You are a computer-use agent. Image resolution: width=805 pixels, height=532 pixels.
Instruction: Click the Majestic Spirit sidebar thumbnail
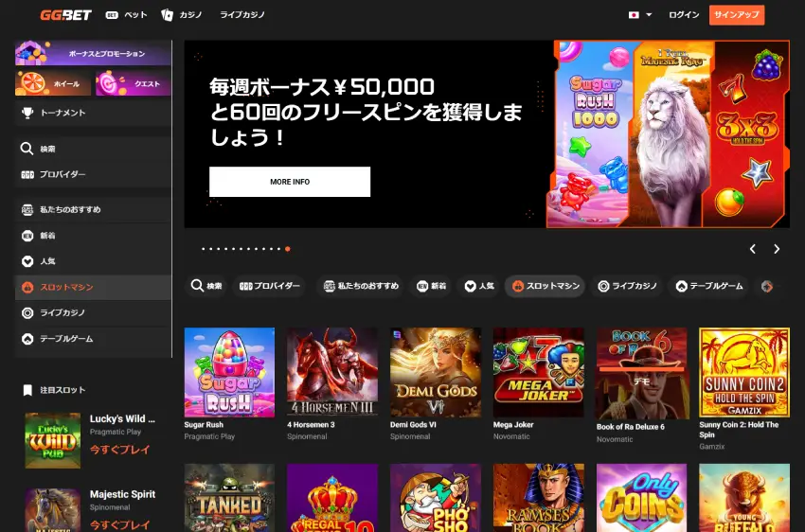tap(53, 510)
